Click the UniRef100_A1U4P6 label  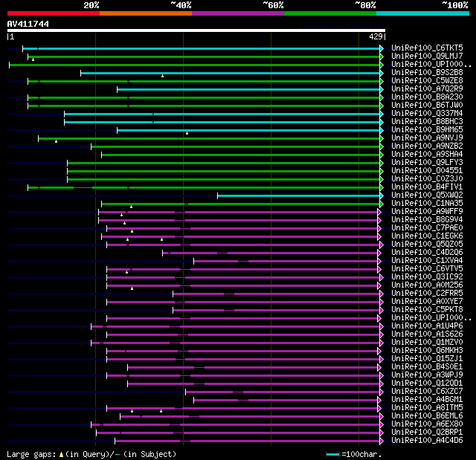(427, 326)
